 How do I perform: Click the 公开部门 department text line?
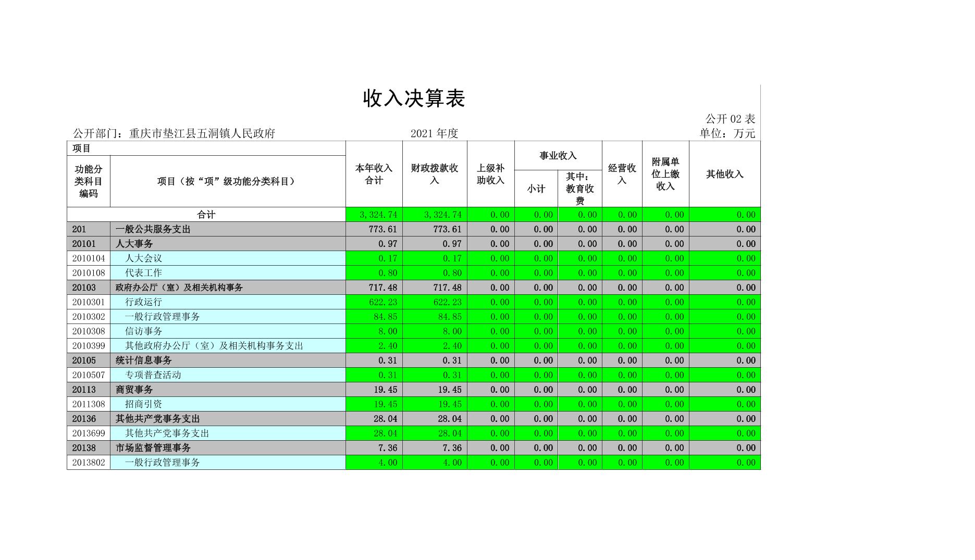174,133
